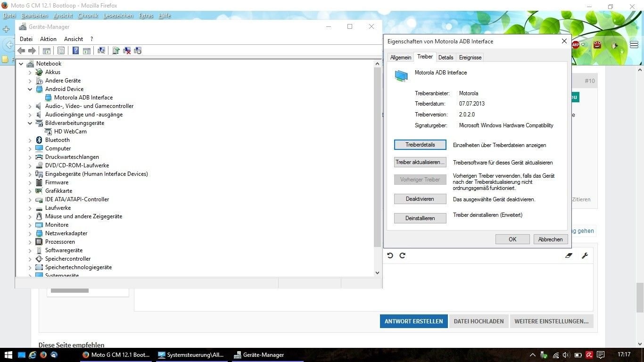The height and width of the screenshot is (362, 644).
Task: Click the redo arrow in the forum editor
Action: [402, 255]
